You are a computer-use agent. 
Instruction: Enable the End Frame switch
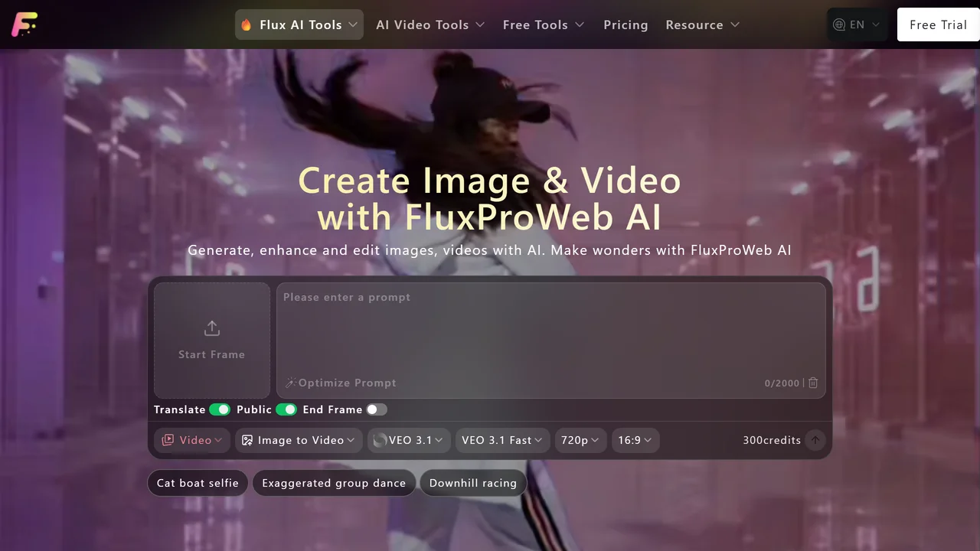[x=377, y=409]
